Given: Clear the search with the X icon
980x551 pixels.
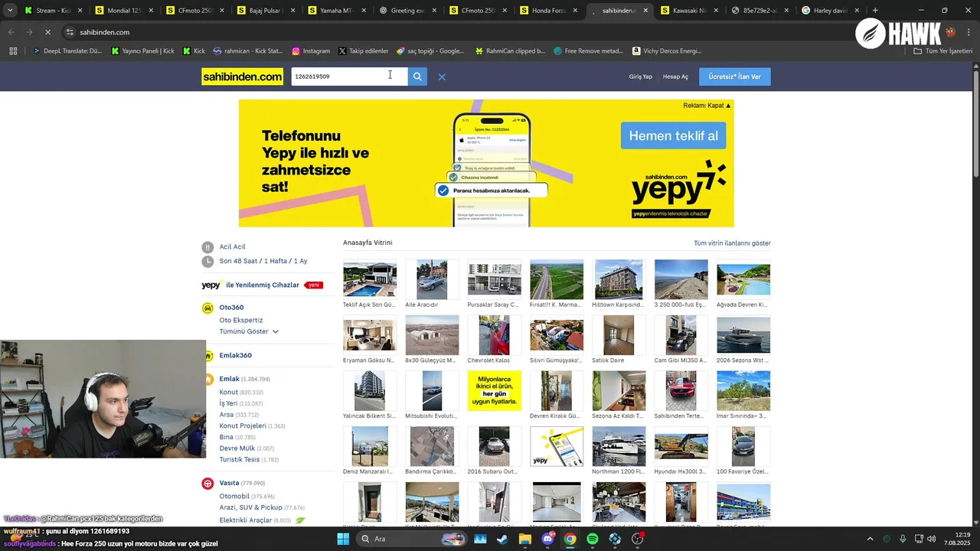Looking at the screenshot, I should 442,77.
